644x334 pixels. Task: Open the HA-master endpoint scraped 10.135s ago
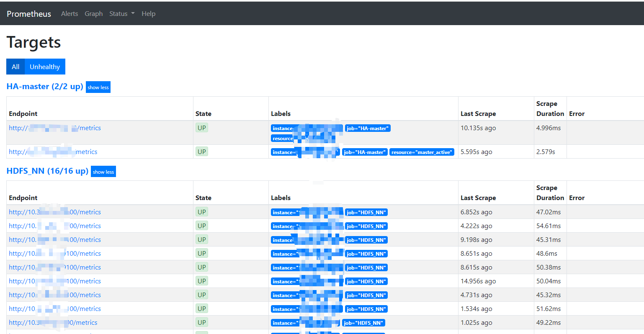point(55,128)
